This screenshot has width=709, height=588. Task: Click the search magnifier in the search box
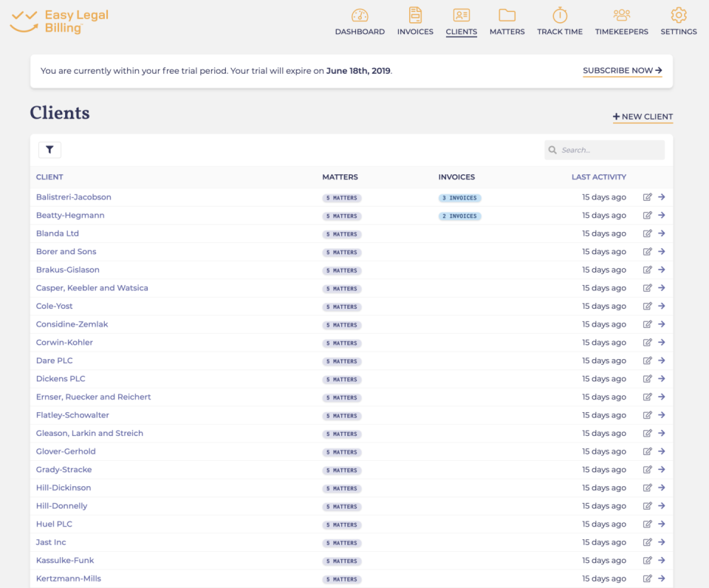(552, 149)
